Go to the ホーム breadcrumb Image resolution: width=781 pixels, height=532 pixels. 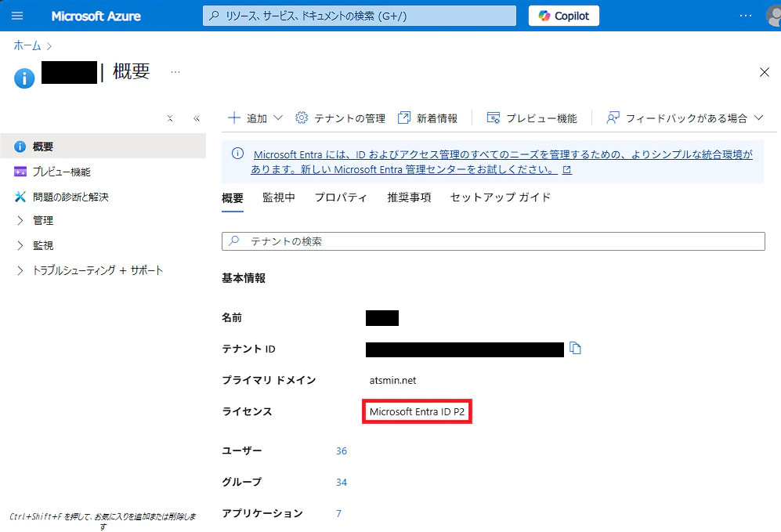point(27,45)
